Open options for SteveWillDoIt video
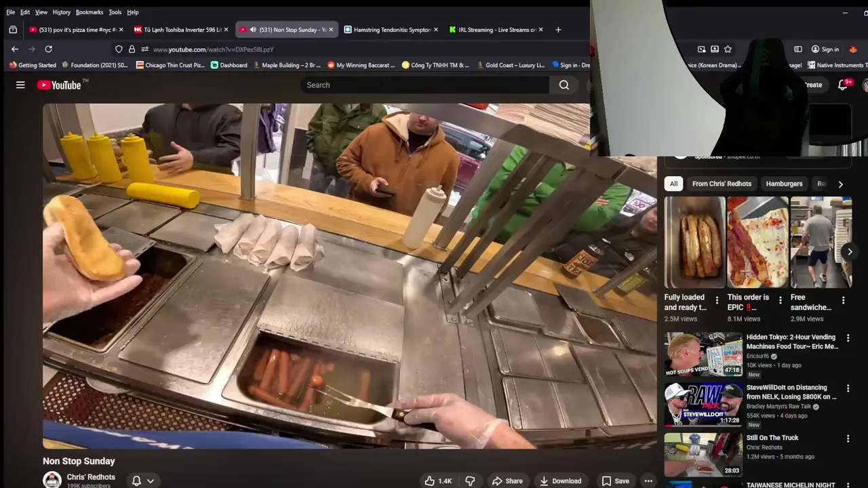 848,388
